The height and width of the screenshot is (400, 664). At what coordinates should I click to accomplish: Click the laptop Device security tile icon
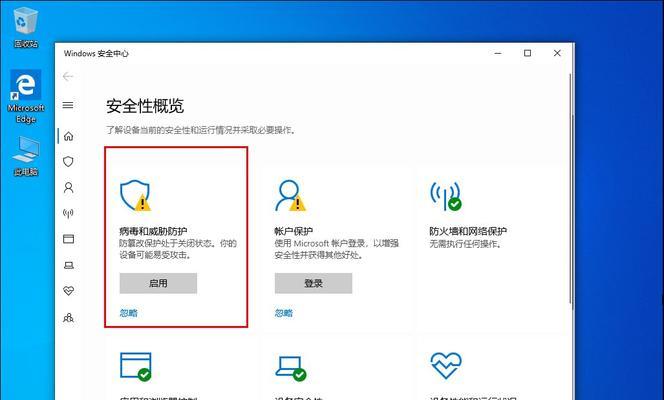(x=291, y=368)
